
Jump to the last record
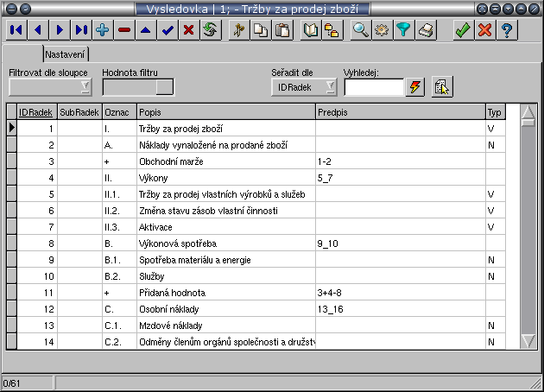point(81,30)
